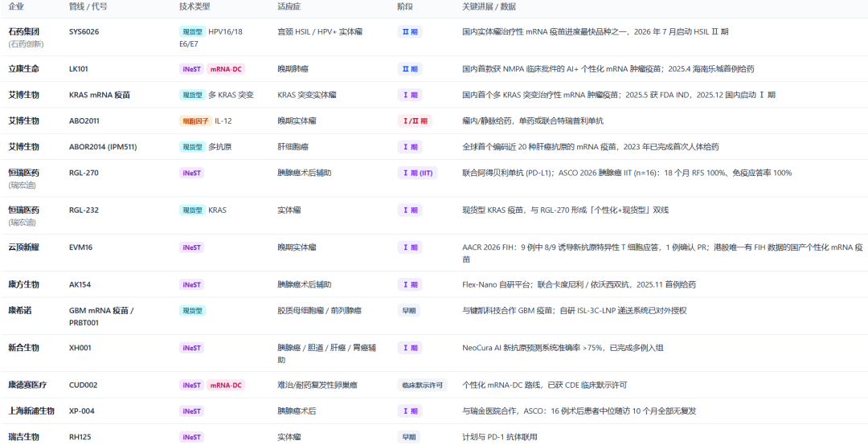Click the Ⅰ期 (IIT) stage badge

click(x=417, y=173)
